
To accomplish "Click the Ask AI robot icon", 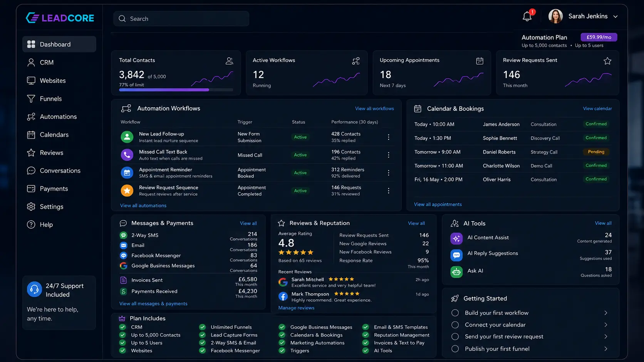I will (456, 272).
